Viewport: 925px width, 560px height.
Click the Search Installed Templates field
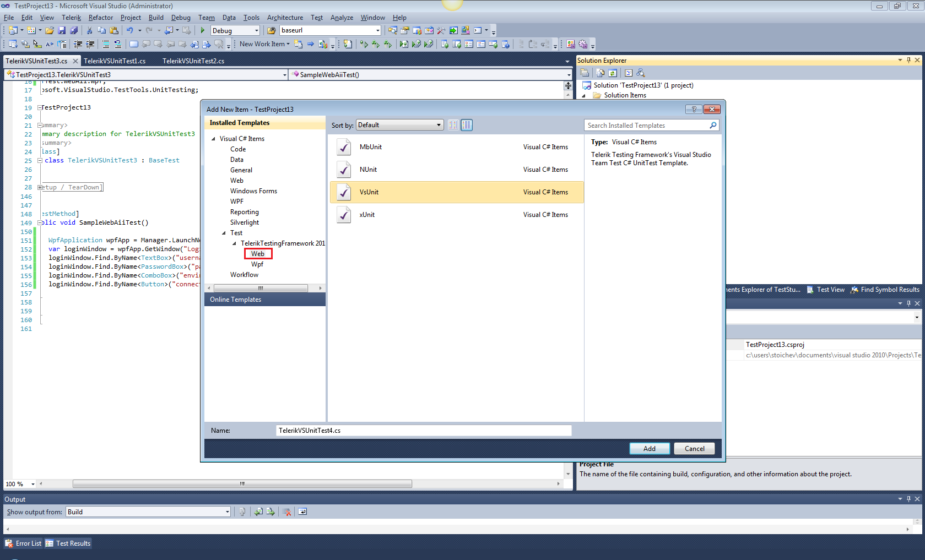pos(646,126)
